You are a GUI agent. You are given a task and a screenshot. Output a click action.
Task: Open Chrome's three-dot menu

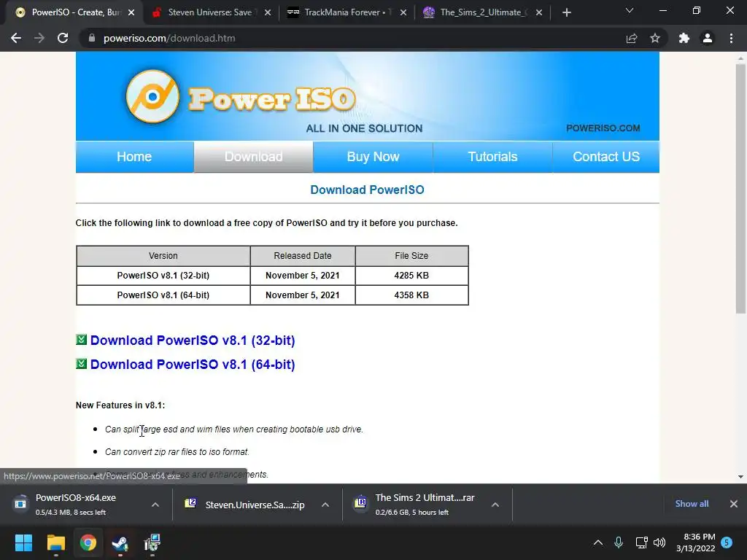tap(731, 38)
